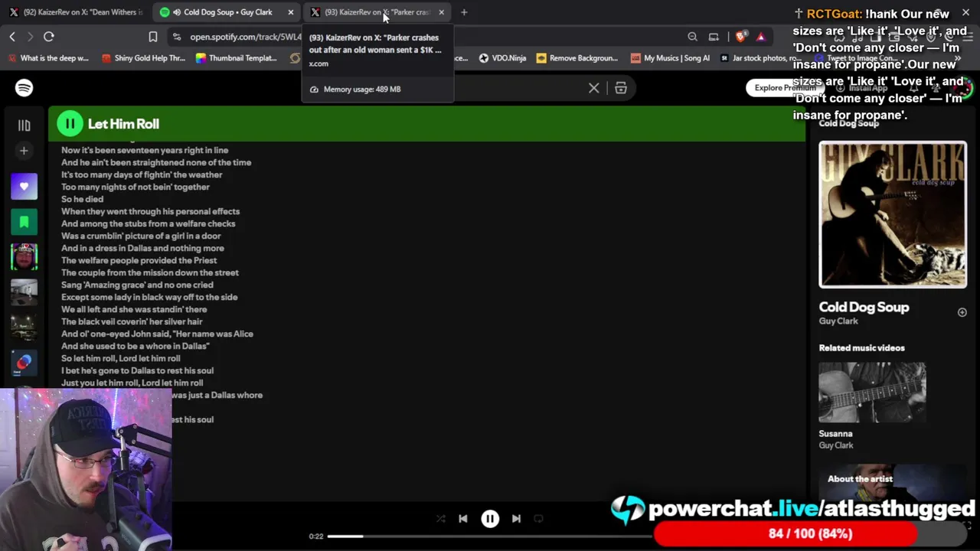The image size is (980, 551).
Task: Click the Cold Dog Soup album cover
Action: click(893, 214)
